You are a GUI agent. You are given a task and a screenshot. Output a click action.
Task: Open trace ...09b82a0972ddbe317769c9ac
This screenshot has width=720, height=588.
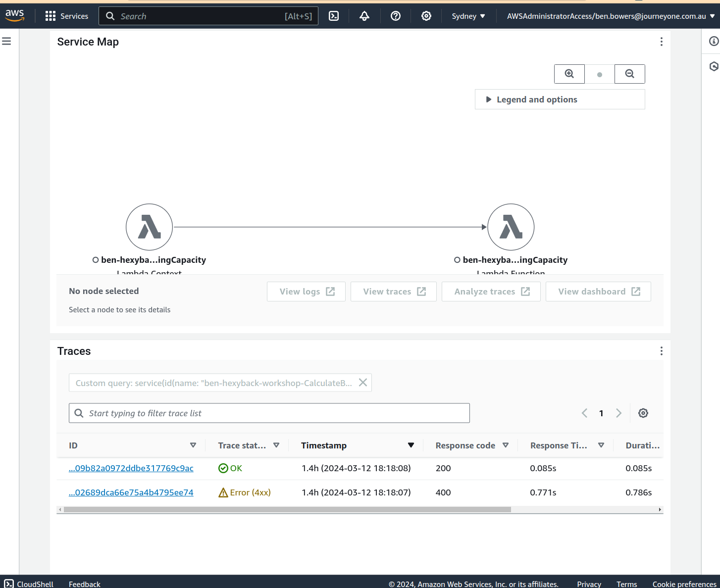131,468
